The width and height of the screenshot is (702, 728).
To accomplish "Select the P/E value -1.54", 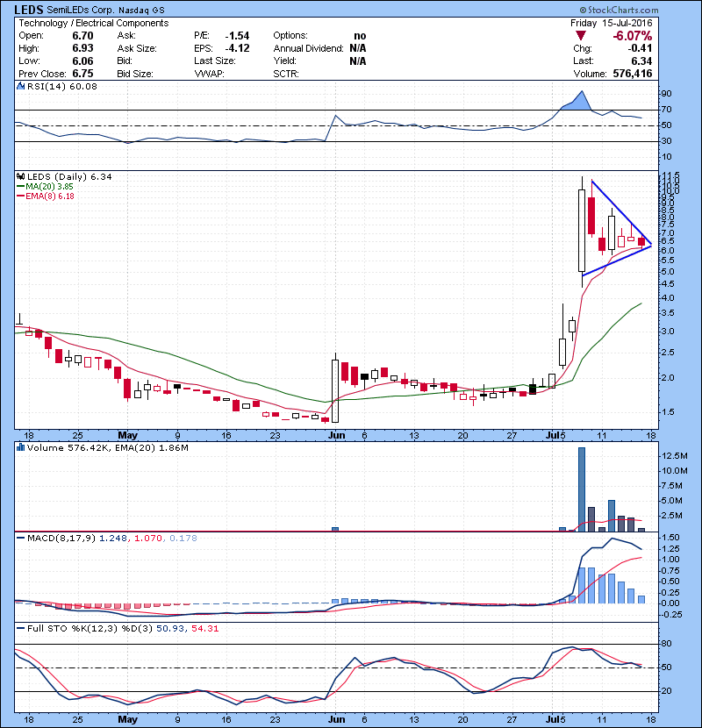I will click(x=237, y=36).
